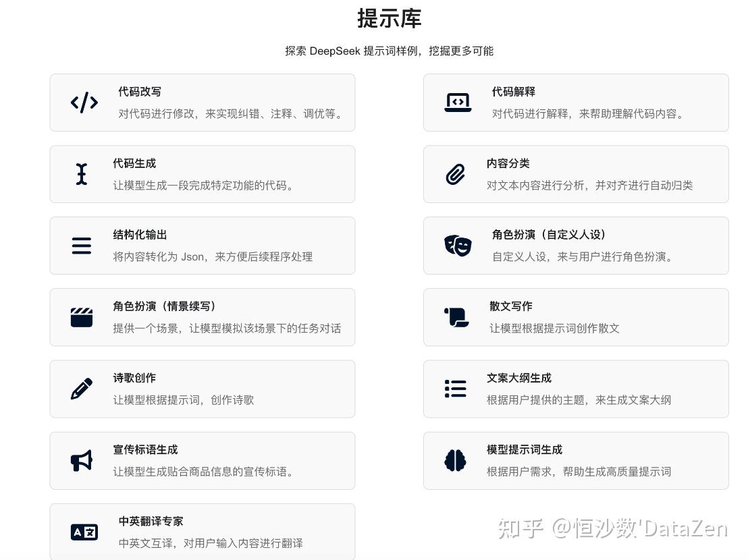Screen dimensions: 748x560
Task: Select 角色扮演（自定义人设）title
Action: (549, 235)
